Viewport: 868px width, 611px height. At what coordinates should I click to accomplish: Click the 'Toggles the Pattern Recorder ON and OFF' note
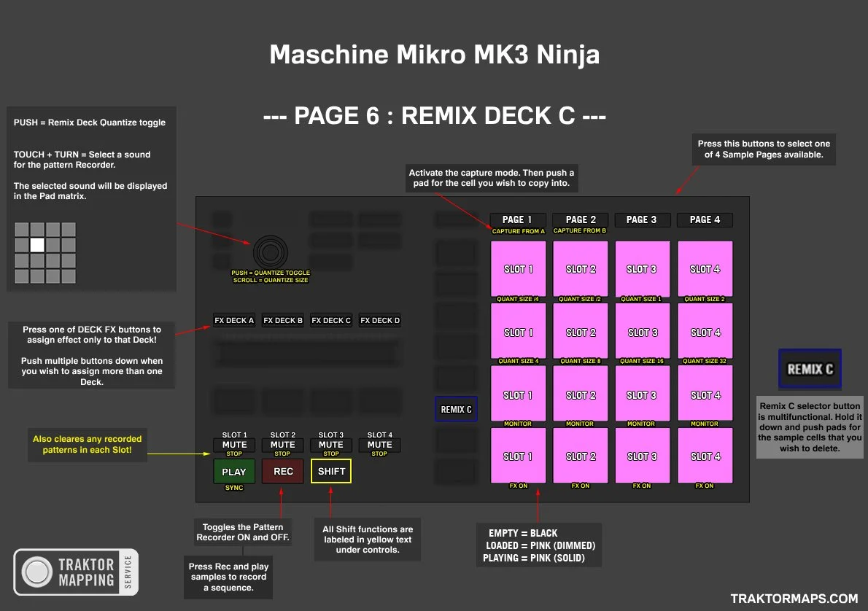pyautogui.click(x=243, y=532)
